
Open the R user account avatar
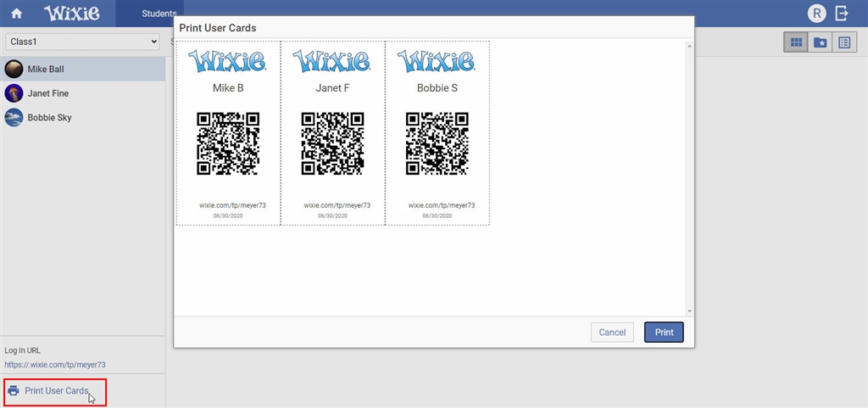(x=816, y=14)
